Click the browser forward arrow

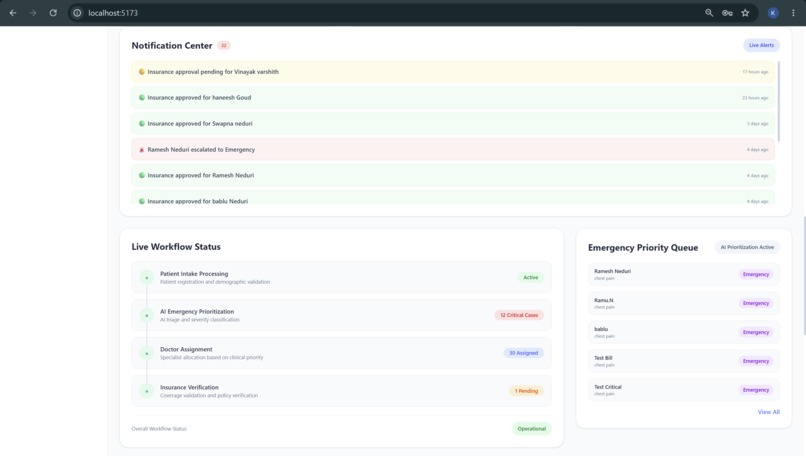click(33, 13)
